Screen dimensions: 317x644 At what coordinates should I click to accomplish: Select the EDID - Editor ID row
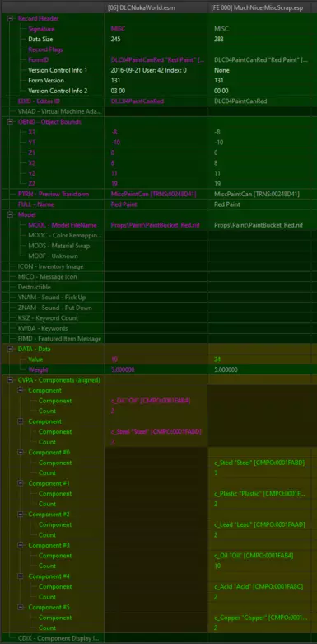coord(158,101)
